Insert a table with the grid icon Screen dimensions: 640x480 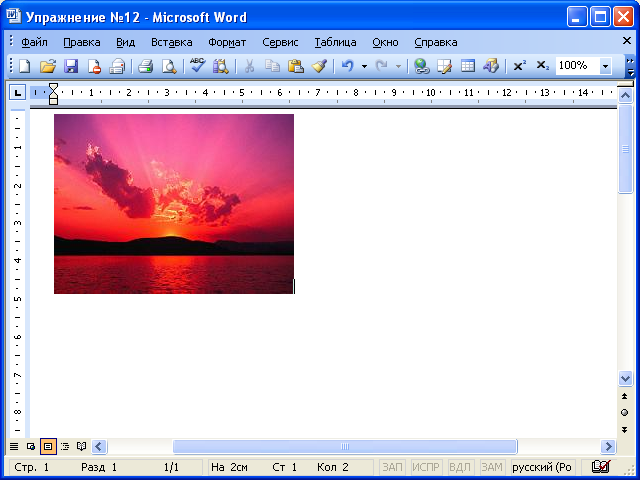click(468, 66)
